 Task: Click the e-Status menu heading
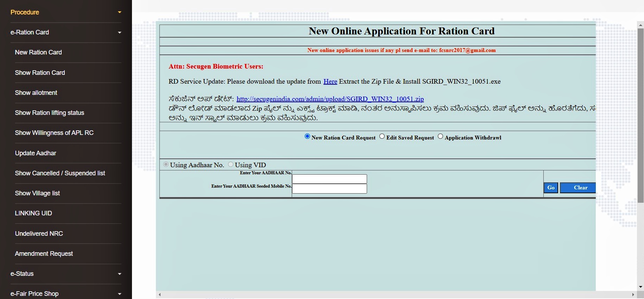point(22,274)
